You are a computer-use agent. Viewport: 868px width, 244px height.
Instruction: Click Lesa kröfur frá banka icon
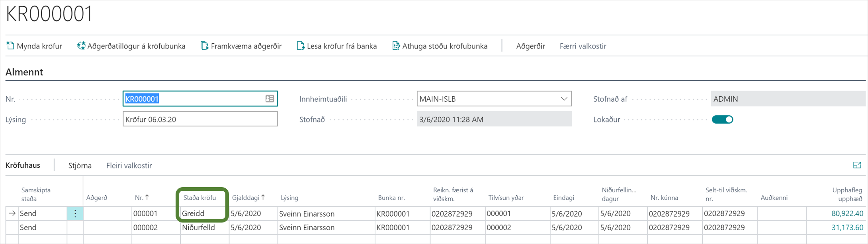pyautogui.click(x=301, y=46)
